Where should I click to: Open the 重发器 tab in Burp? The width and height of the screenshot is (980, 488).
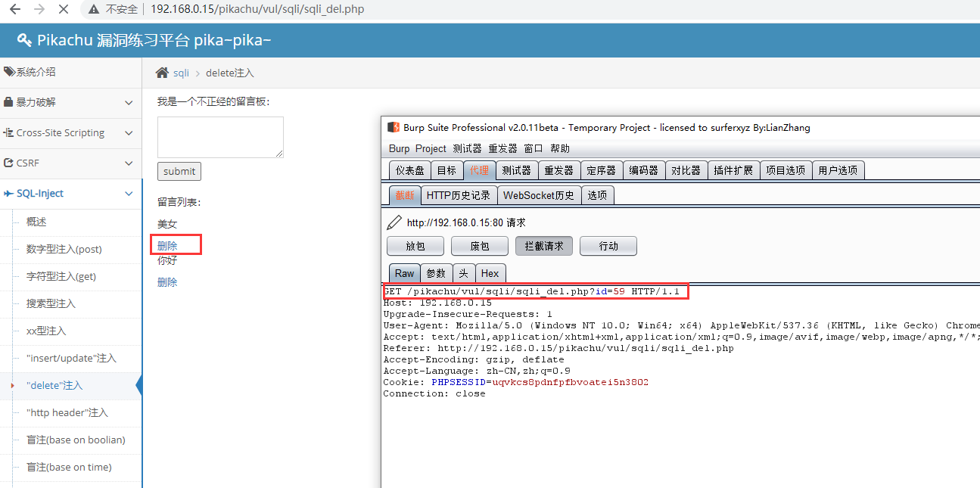coord(558,170)
